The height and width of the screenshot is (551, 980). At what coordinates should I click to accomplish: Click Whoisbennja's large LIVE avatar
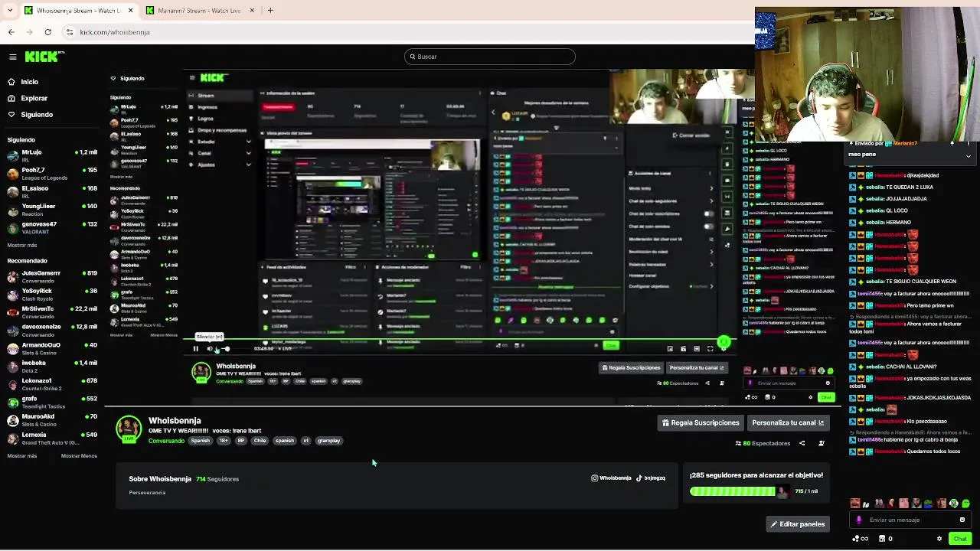pyautogui.click(x=129, y=429)
